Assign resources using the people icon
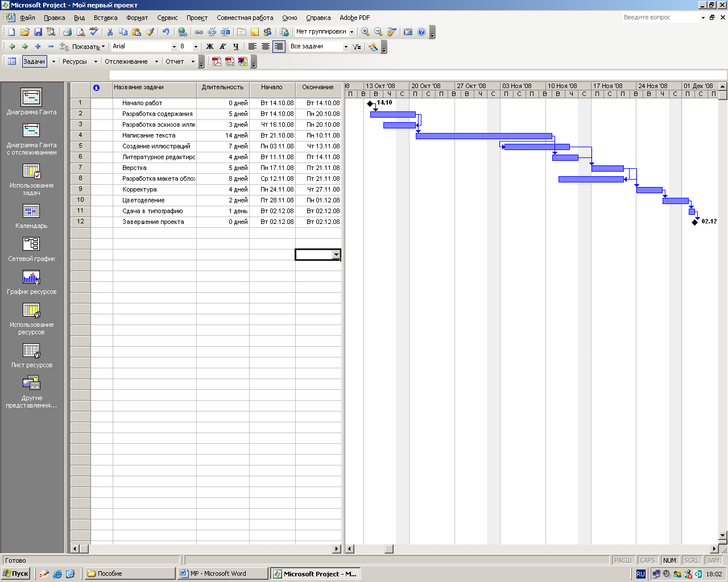 click(x=268, y=32)
